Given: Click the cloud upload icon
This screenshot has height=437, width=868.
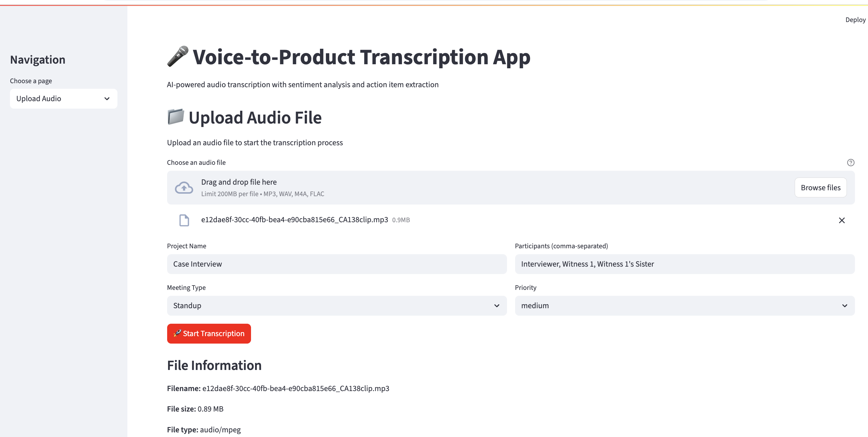Looking at the screenshot, I should [184, 187].
